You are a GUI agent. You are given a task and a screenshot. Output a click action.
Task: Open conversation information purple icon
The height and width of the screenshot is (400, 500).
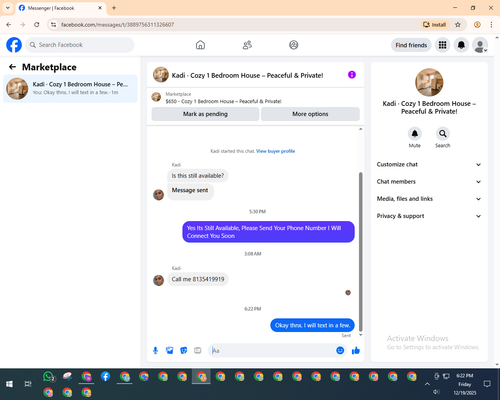tap(352, 75)
